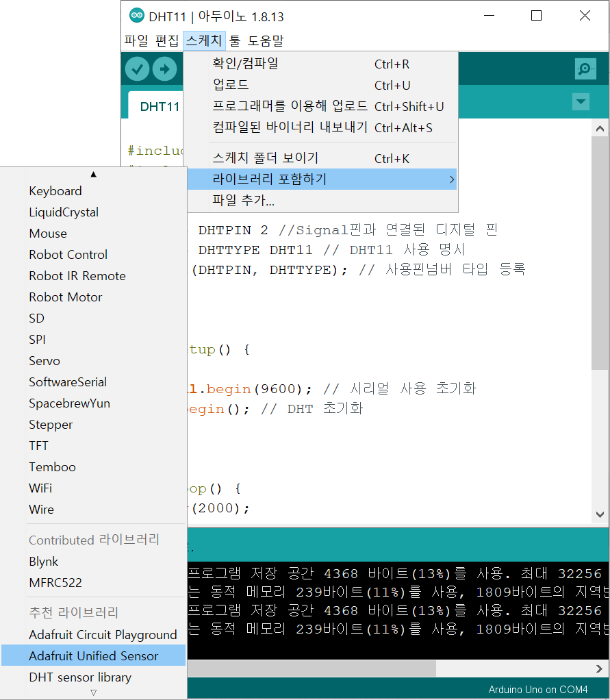610x700 pixels.
Task: Include the MFRC522 library
Action: 94,583
